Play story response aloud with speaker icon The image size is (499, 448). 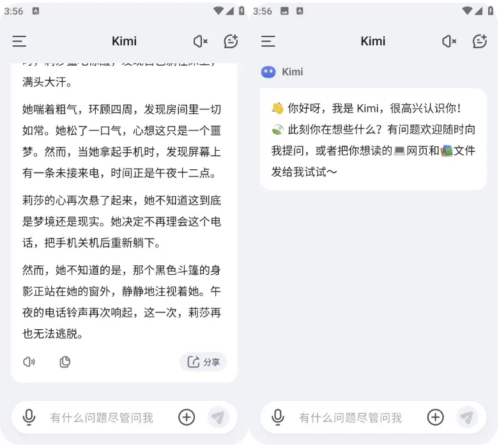pyautogui.click(x=29, y=362)
